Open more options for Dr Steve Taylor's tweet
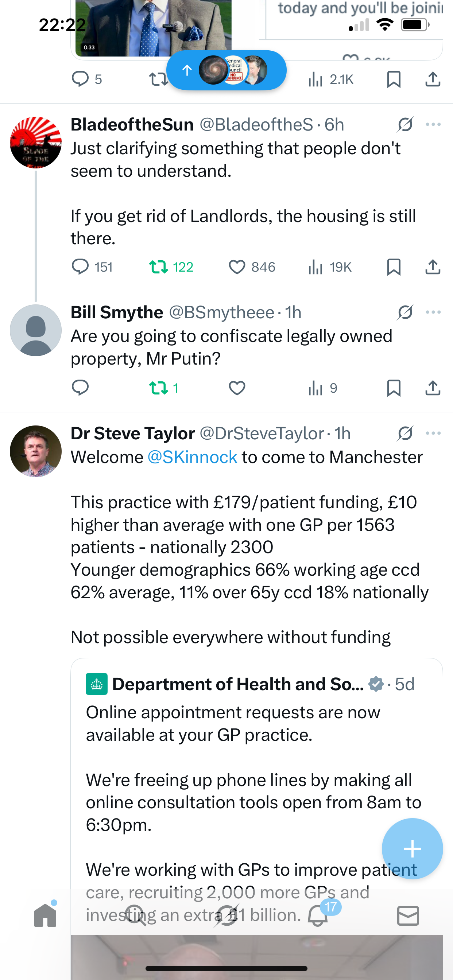The height and width of the screenshot is (980, 453). click(433, 433)
